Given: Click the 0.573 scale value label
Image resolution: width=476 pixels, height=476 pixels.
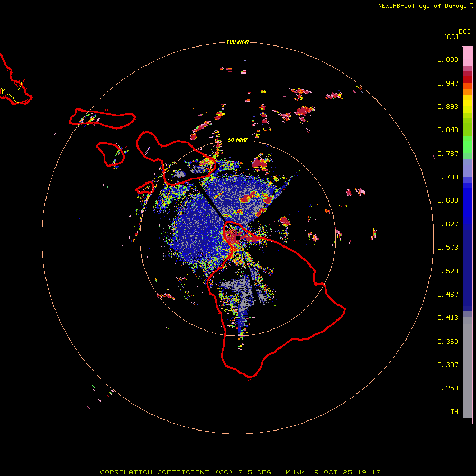Looking at the screenshot, I should tap(448, 248).
